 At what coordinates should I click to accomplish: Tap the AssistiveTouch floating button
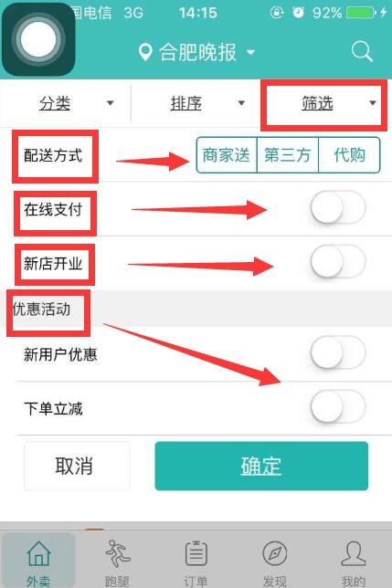click(38, 39)
